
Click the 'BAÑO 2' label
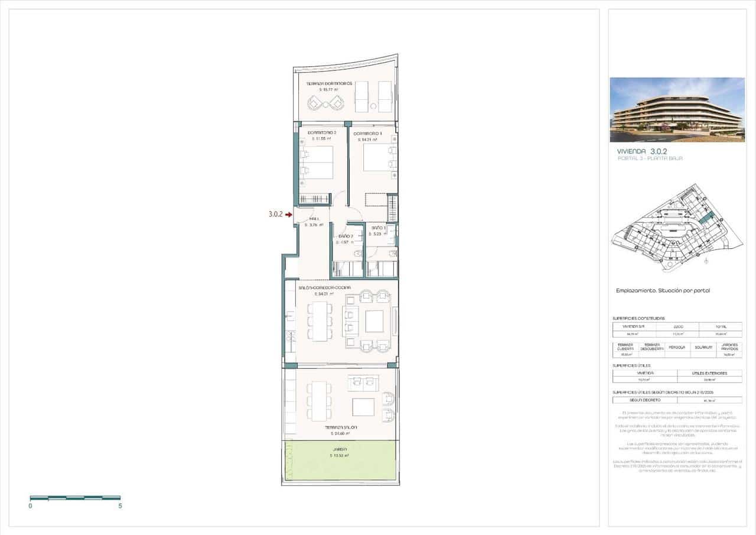346,236
